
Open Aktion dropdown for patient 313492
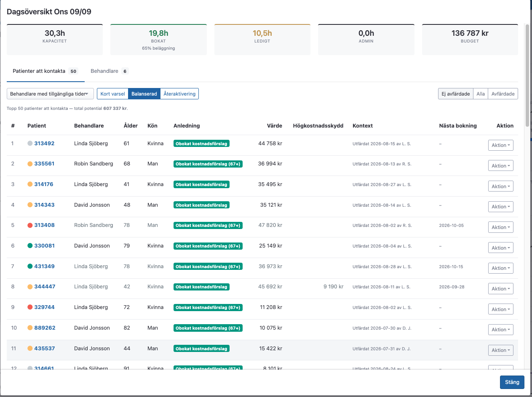[x=500, y=145]
